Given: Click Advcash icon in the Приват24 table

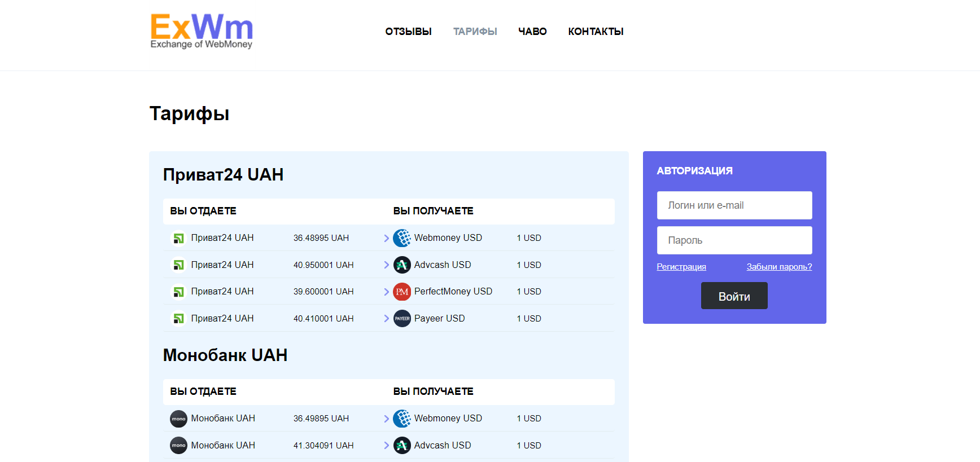Looking at the screenshot, I should [x=402, y=265].
